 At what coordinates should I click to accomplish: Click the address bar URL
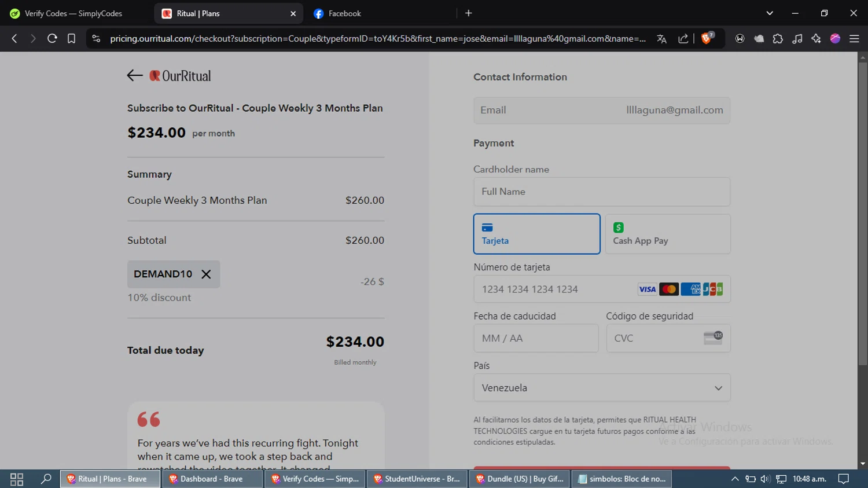click(378, 39)
